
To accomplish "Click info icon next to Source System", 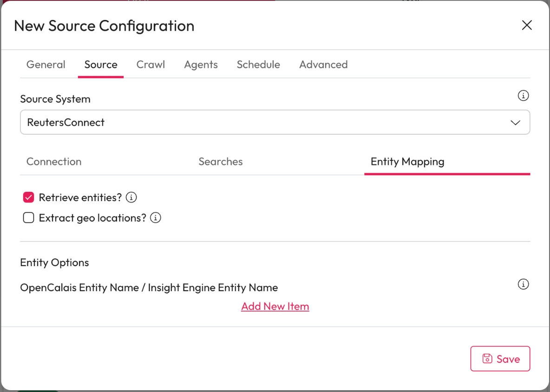I will [523, 96].
